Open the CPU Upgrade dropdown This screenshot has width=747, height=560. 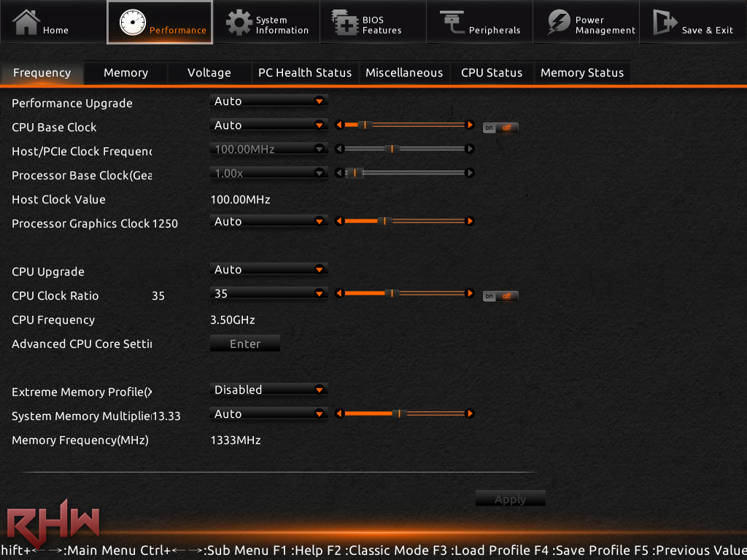coord(268,270)
